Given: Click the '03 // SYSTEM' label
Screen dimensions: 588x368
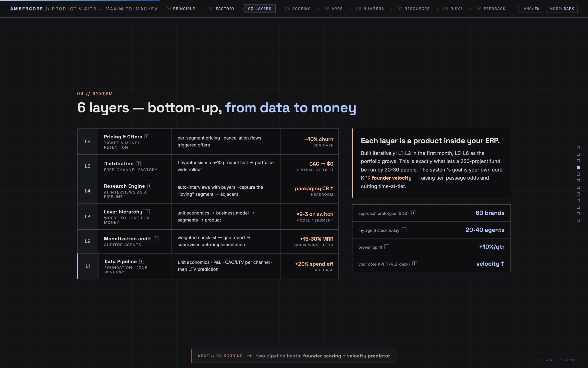Looking at the screenshot, I should click(x=95, y=93).
